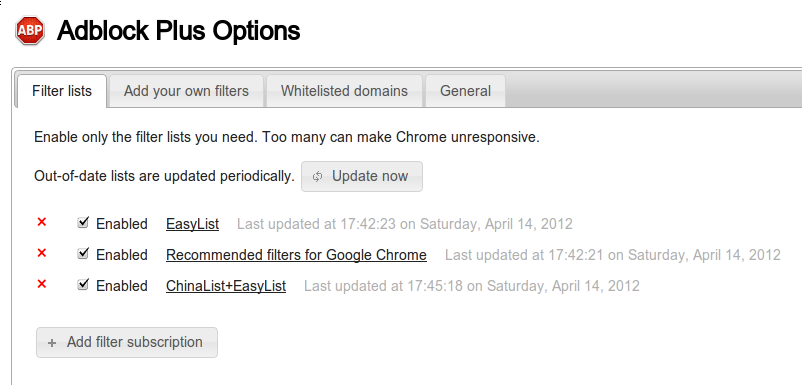Follow Recommended filters for Google Chrome link

click(296, 255)
